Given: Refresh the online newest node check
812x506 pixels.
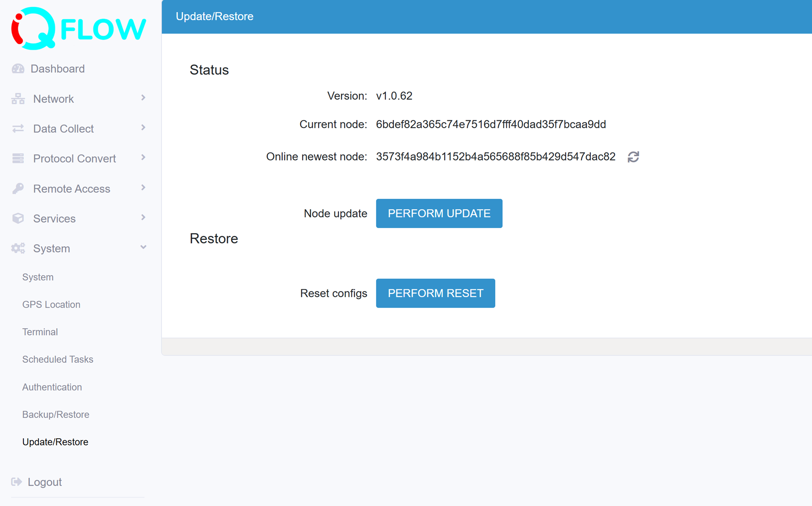Looking at the screenshot, I should click(634, 157).
